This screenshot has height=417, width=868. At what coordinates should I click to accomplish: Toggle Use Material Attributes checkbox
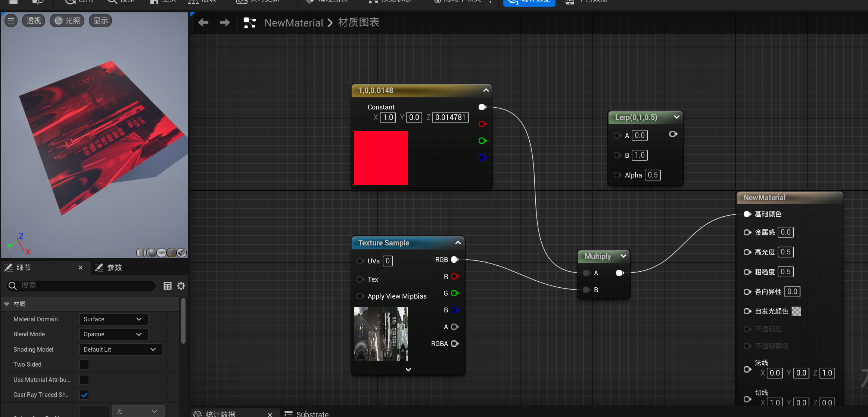pos(84,380)
